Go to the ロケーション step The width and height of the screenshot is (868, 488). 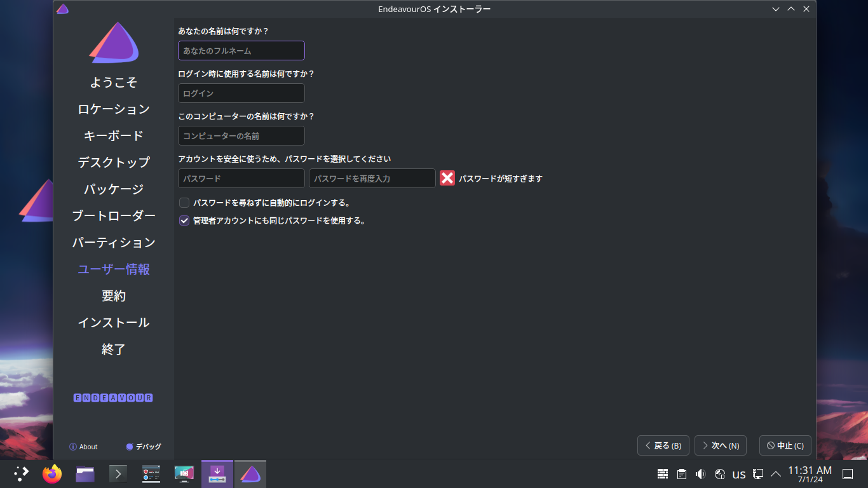tap(114, 109)
